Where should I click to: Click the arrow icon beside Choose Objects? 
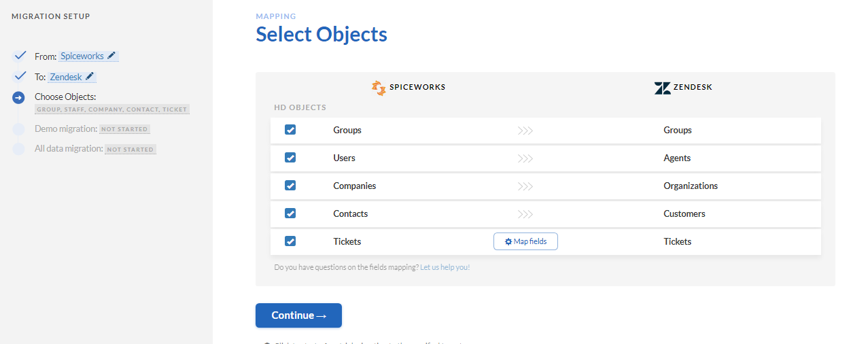coord(18,98)
